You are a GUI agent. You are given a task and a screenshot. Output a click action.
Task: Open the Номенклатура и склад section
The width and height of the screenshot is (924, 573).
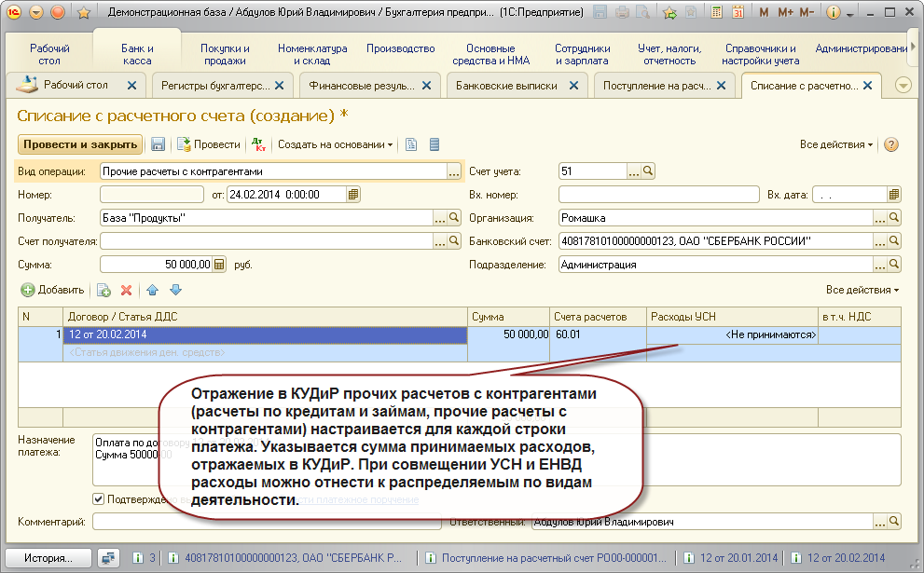[x=312, y=54]
